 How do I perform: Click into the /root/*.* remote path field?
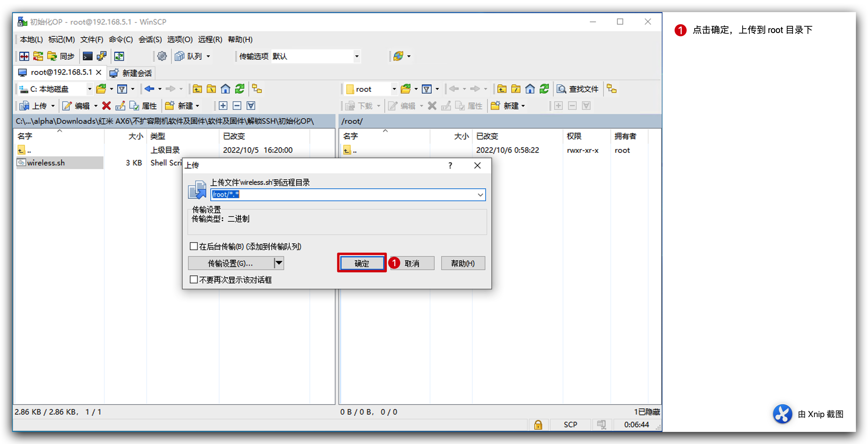[x=343, y=194]
